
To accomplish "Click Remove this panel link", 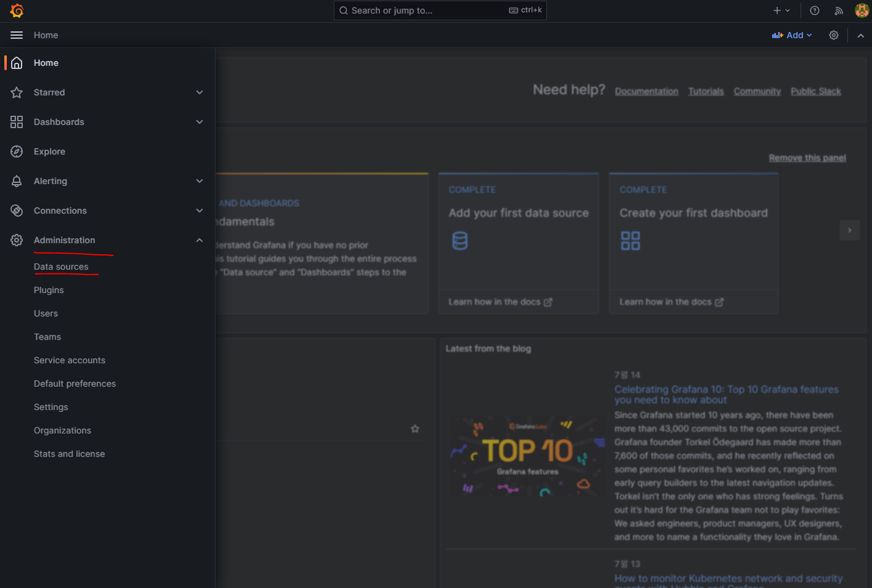I will pyautogui.click(x=807, y=158).
